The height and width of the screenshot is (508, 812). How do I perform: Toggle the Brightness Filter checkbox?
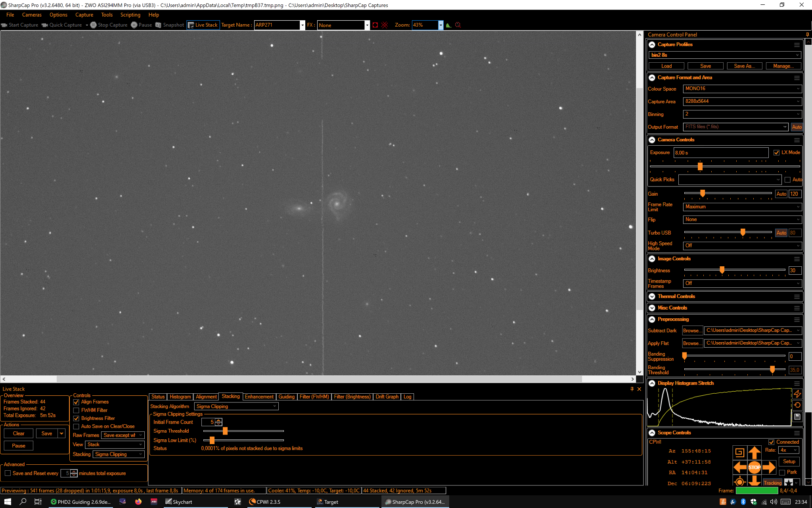coord(76,418)
